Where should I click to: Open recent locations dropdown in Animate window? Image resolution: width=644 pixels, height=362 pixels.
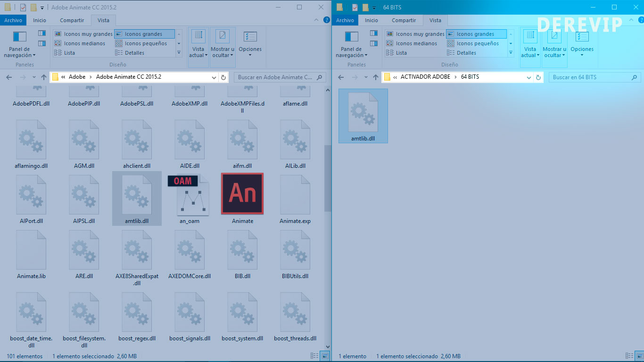coord(34,77)
